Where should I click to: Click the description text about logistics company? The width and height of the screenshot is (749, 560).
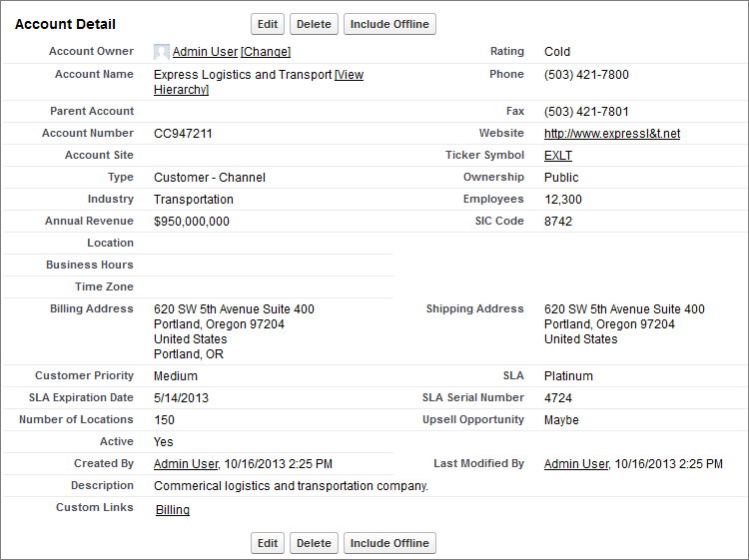click(291, 486)
